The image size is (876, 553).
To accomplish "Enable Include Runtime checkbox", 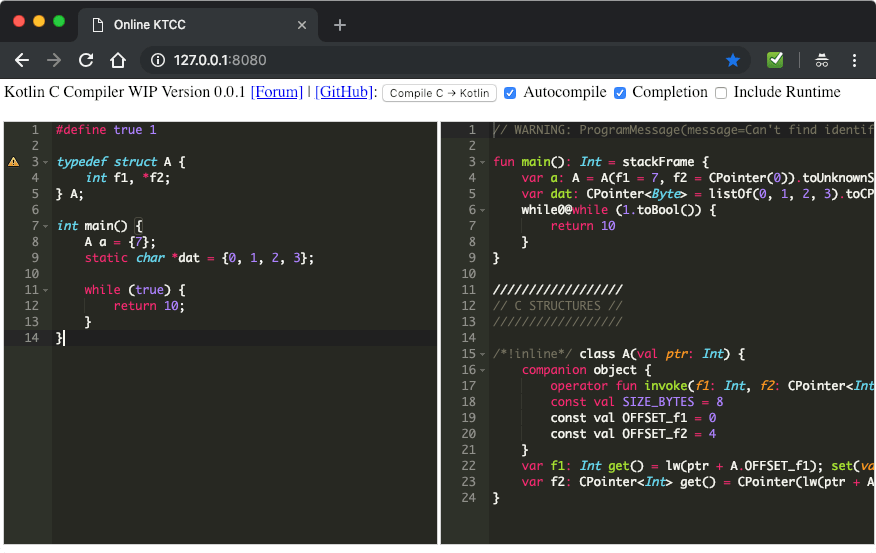I will [721, 93].
